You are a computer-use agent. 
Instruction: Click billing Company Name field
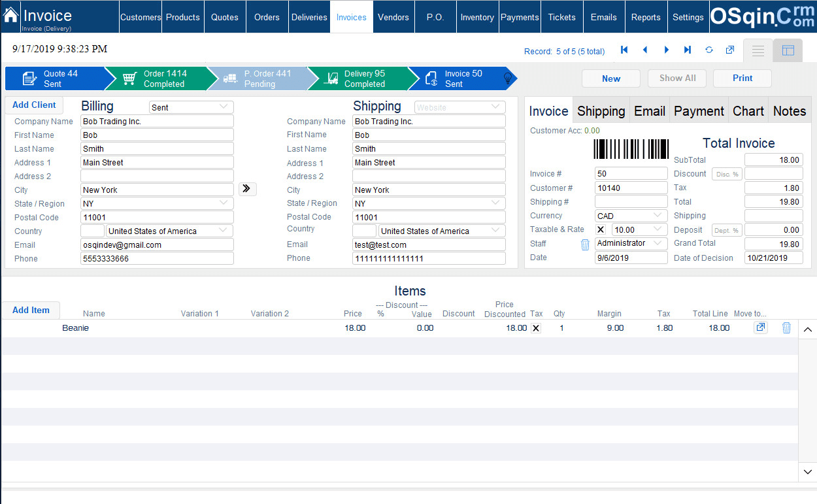(157, 121)
